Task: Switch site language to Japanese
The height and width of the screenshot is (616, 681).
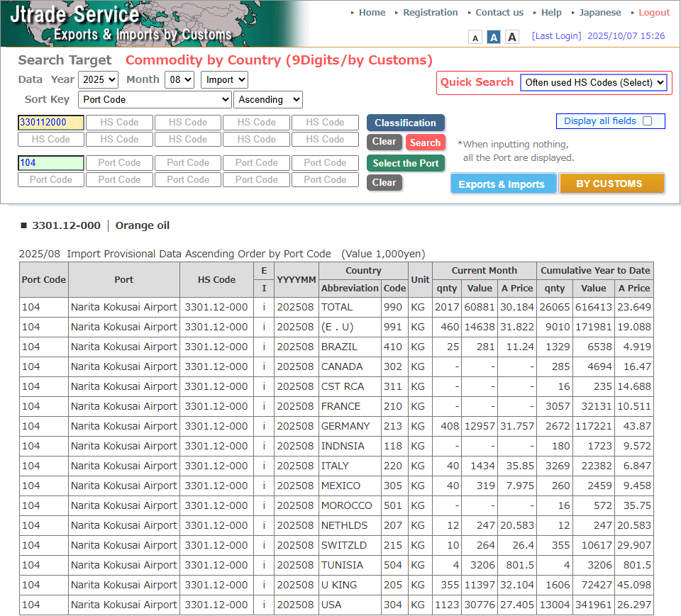Action: tap(599, 13)
